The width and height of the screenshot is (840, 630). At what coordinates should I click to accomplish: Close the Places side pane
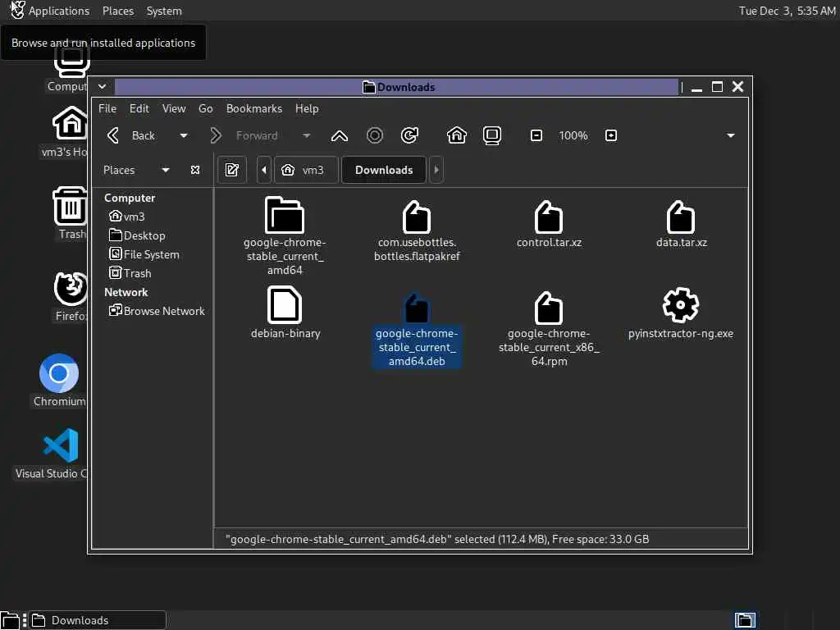pyautogui.click(x=195, y=170)
